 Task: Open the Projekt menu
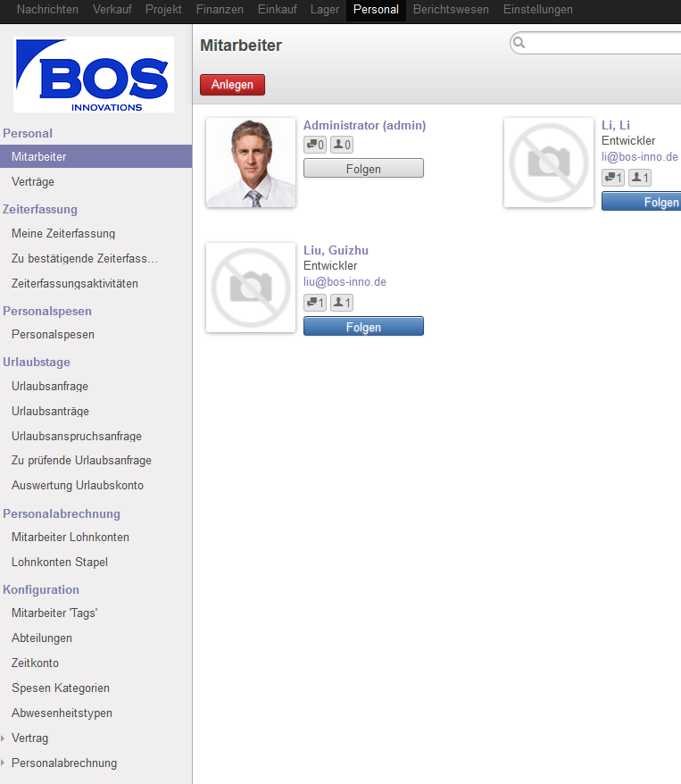(163, 10)
